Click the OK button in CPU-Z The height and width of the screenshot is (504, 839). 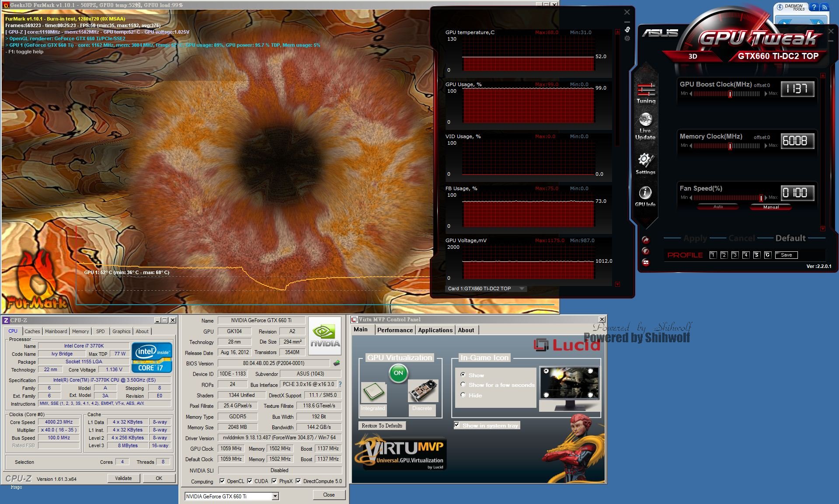(159, 478)
